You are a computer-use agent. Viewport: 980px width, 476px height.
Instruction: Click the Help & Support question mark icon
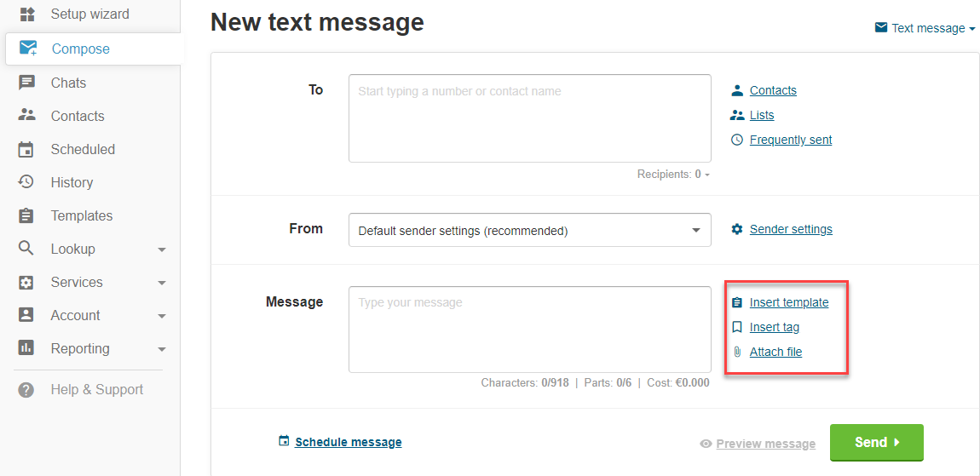[26, 390]
